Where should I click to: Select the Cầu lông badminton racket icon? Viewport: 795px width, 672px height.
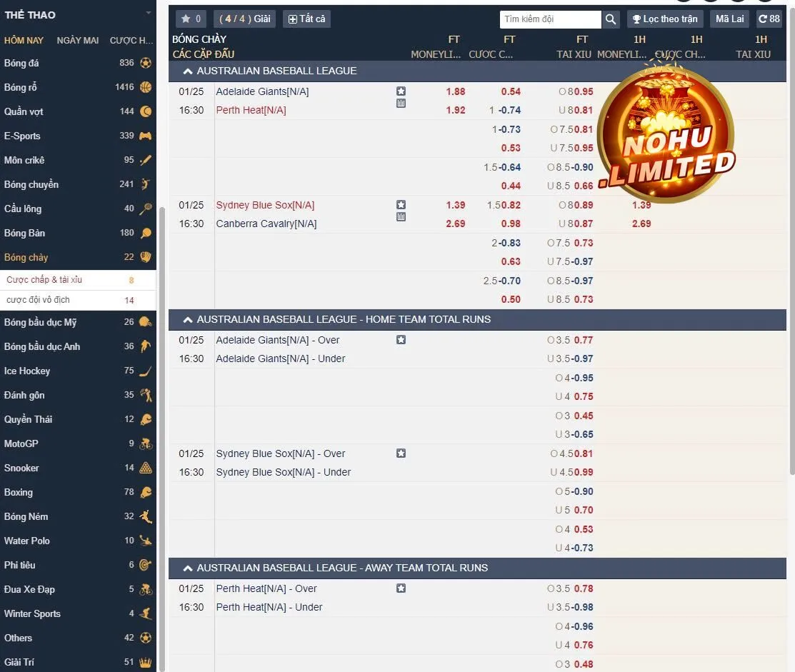tap(146, 209)
